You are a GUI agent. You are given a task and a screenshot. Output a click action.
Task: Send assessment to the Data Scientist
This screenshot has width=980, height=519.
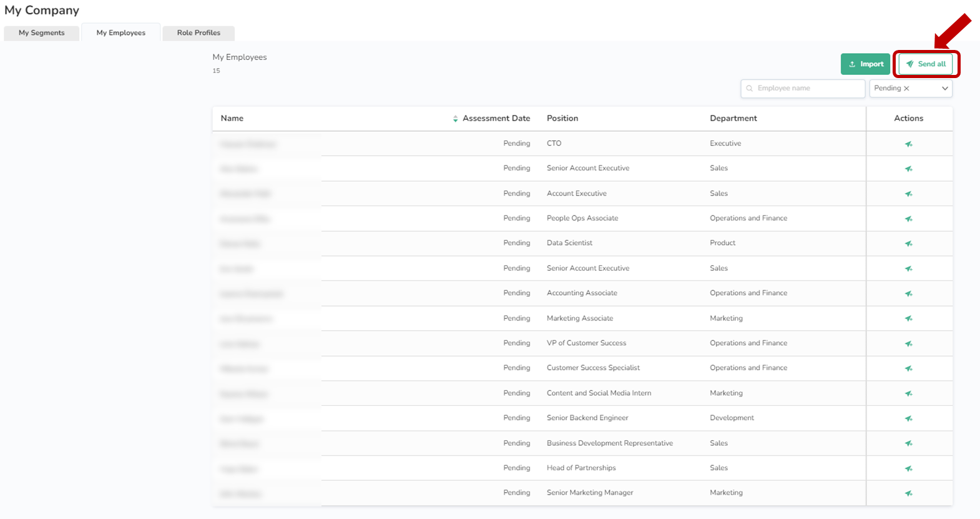click(x=908, y=244)
